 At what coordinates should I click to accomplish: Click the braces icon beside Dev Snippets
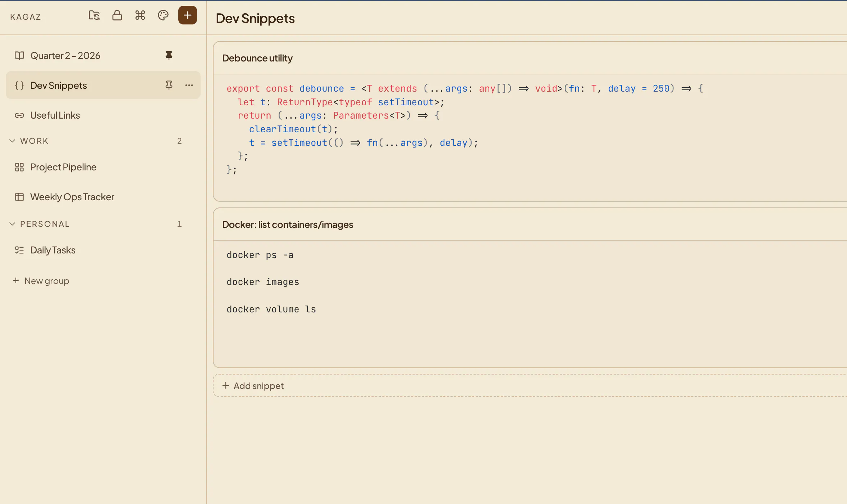(19, 85)
